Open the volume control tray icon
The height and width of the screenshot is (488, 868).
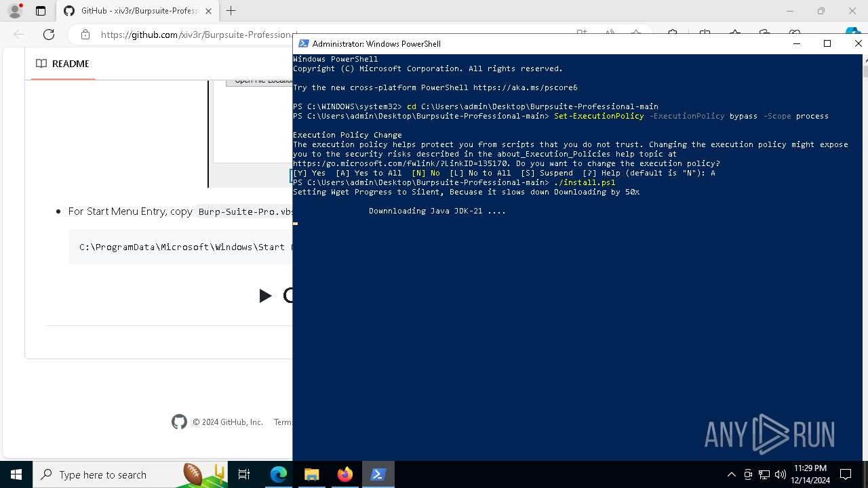click(781, 474)
